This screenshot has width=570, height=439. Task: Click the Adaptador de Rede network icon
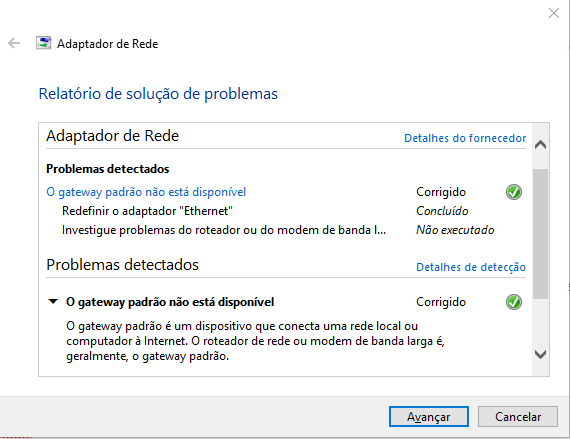pyautogui.click(x=44, y=43)
